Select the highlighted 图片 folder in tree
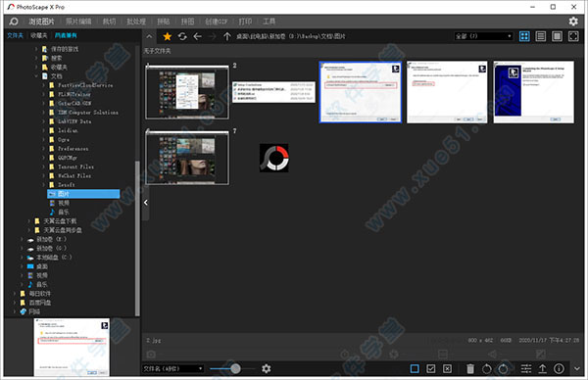Screen dimensions: 588x380 pyautogui.click(x=83, y=194)
